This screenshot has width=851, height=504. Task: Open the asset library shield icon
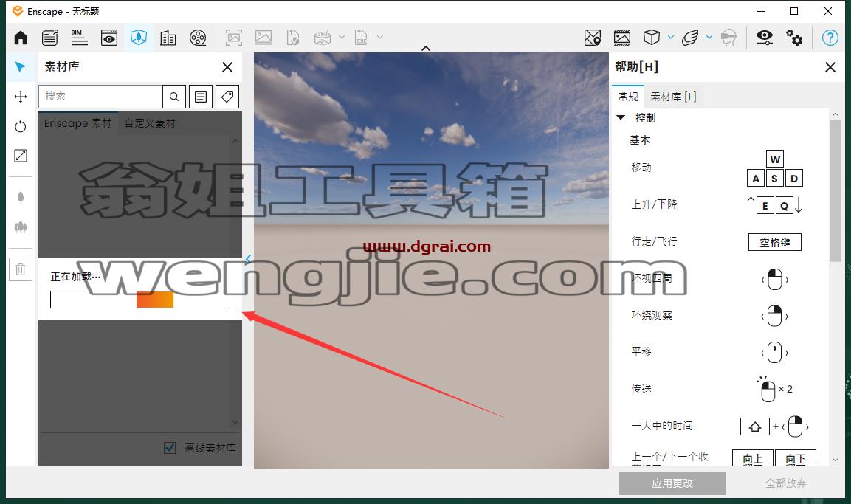point(139,38)
